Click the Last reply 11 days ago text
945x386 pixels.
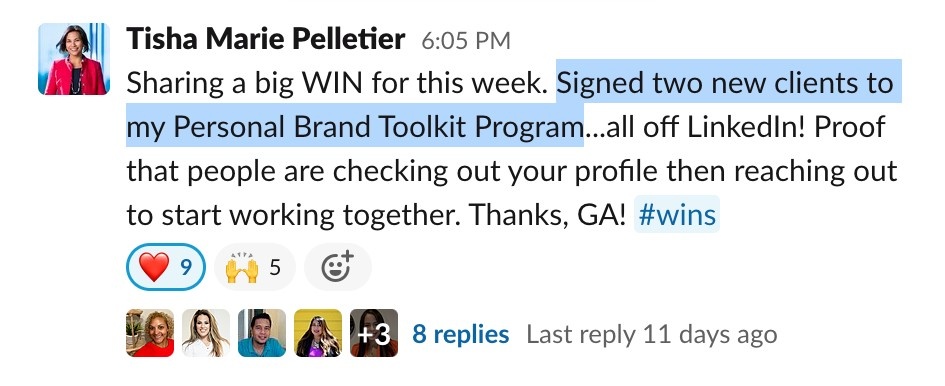[651, 334]
